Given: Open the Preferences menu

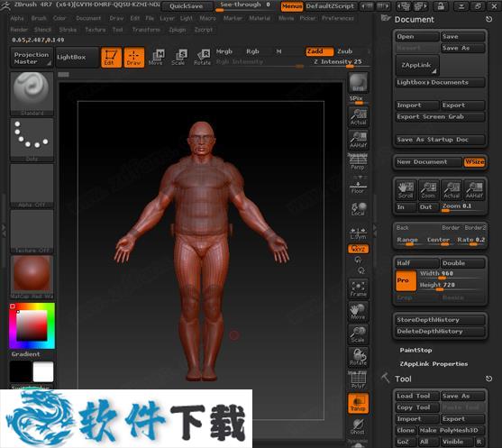Looking at the screenshot, I should pyautogui.click(x=338, y=18).
